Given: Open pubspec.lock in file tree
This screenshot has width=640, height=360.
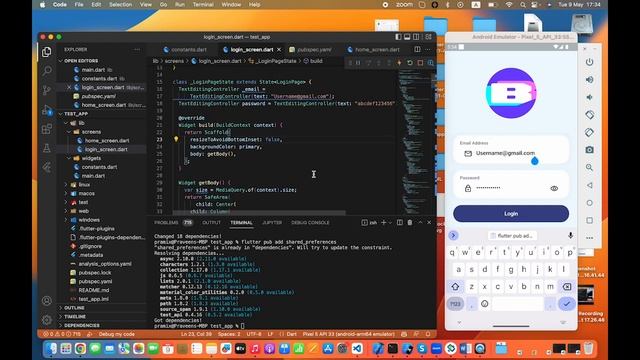Looking at the screenshot, I should pyautogui.click(x=95, y=273).
